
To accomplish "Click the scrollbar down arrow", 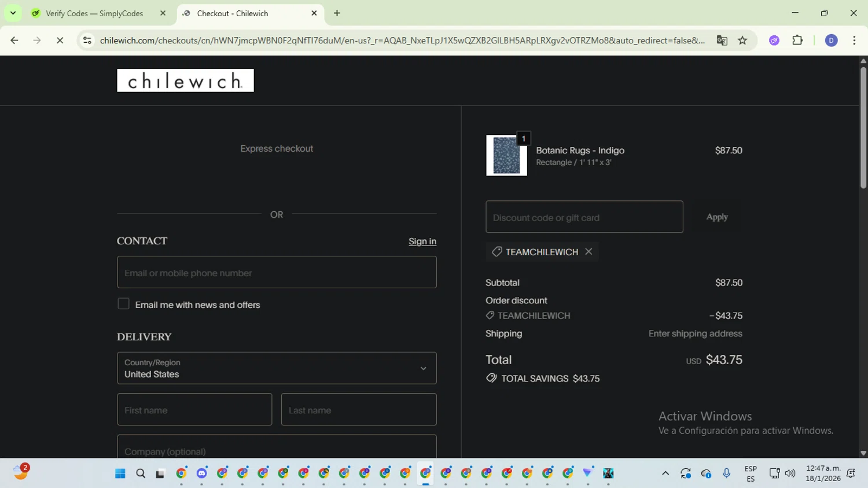I will (863, 453).
